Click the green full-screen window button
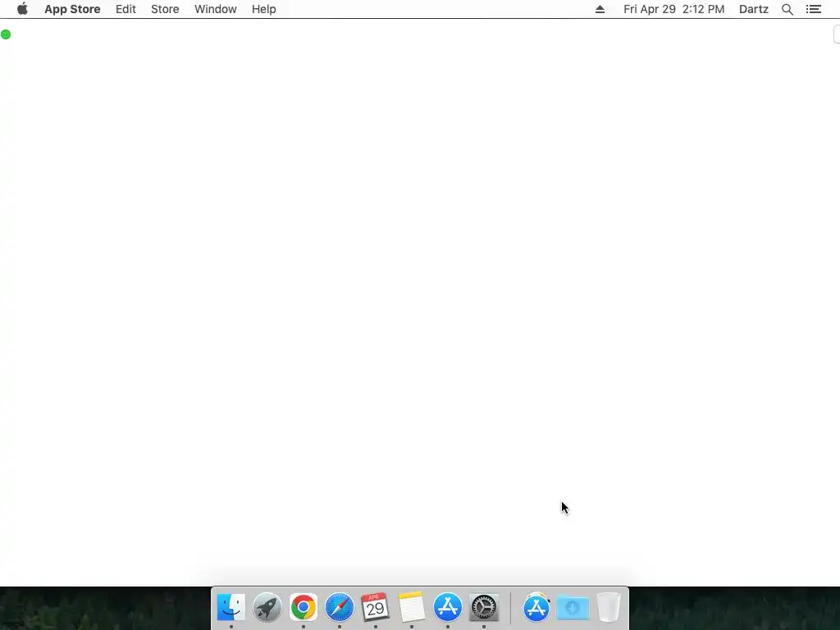Viewport: 840px width, 630px height. pos(6,34)
